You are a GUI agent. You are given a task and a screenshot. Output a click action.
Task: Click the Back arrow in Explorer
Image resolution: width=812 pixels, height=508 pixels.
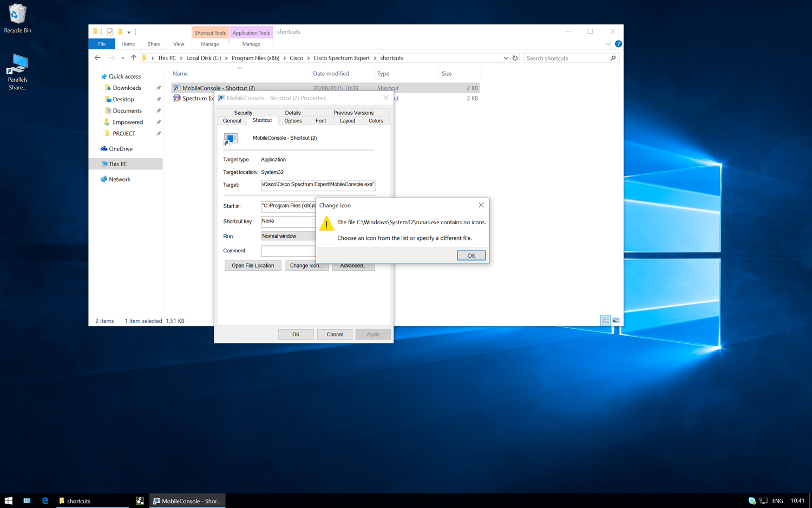tap(97, 58)
